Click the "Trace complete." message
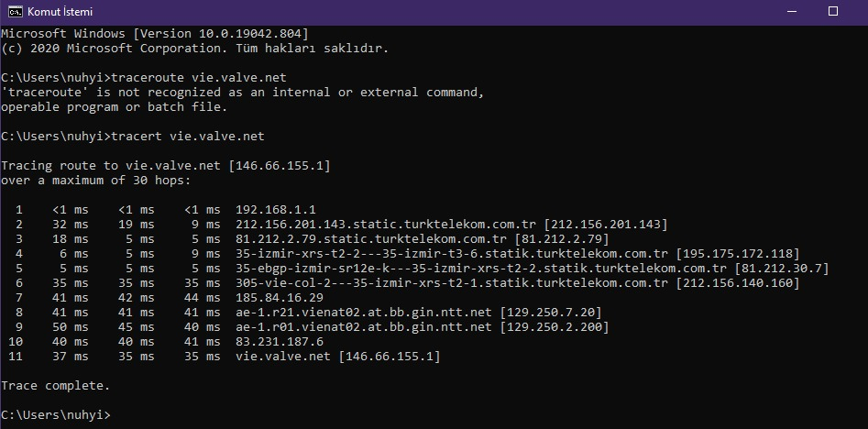Image resolution: width=868 pixels, height=429 pixels. pos(55,386)
